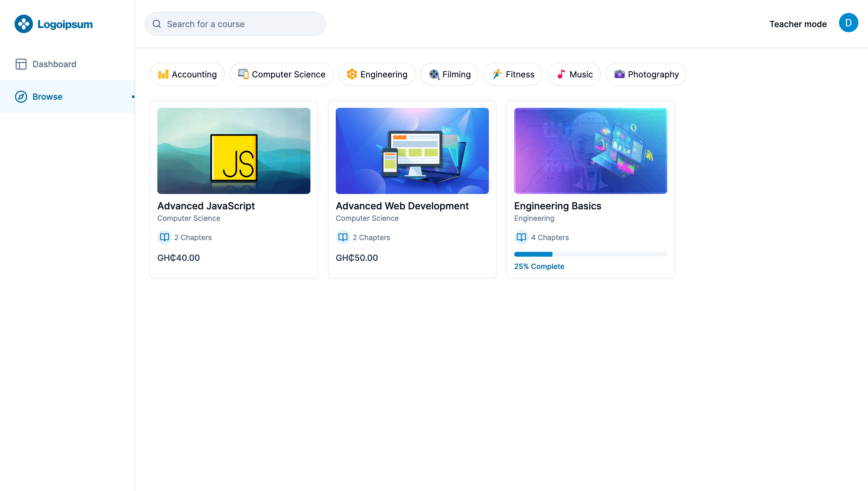Click book icon on Advanced JavaScript card
Image resolution: width=868 pixels, height=491 pixels.
tap(164, 237)
